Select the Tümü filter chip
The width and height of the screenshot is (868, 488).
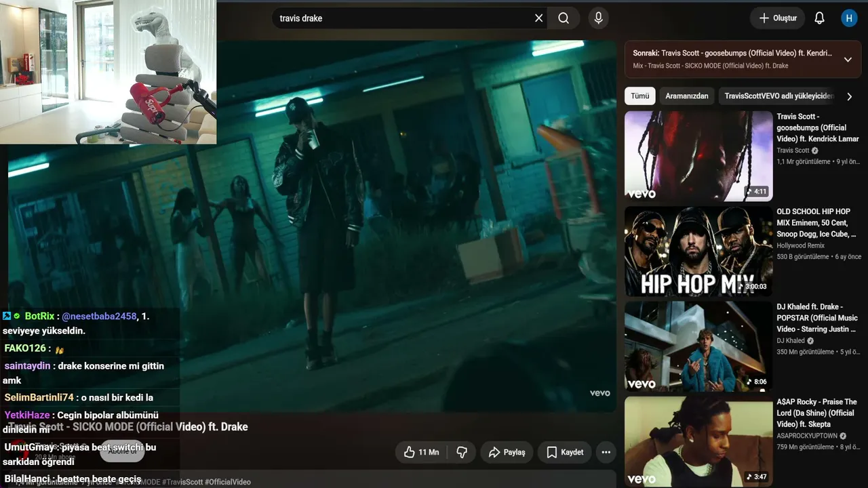pyautogui.click(x=640, y=96)
